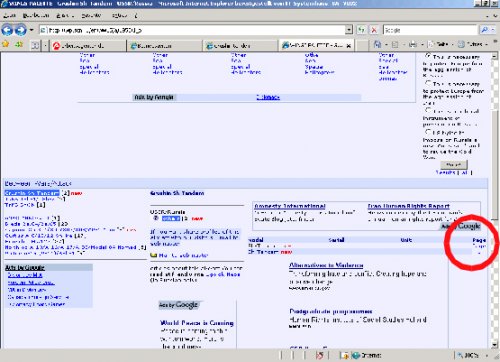Image resolution: width=500 pixels, height=362 pixels.
Task: Submit the poll vote button
Action: [453, 165]
